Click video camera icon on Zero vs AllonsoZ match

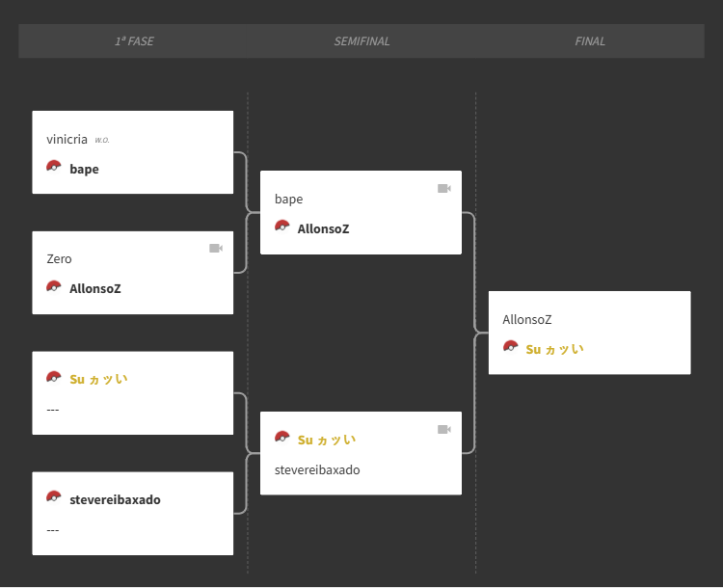tap(216, 249)
